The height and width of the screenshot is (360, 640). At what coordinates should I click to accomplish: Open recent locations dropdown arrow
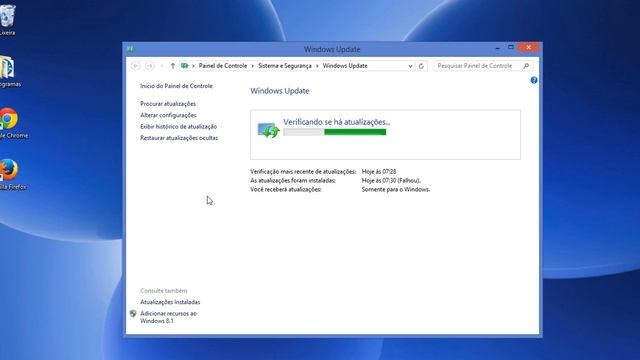pyautogui.click(x=162, y=66)
